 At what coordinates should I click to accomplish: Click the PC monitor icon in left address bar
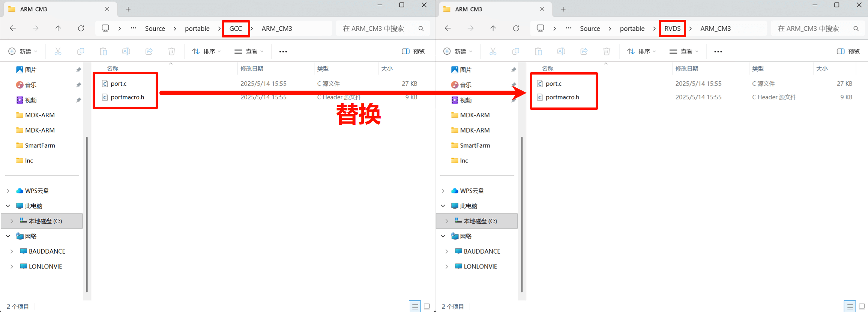coord(105,28)
